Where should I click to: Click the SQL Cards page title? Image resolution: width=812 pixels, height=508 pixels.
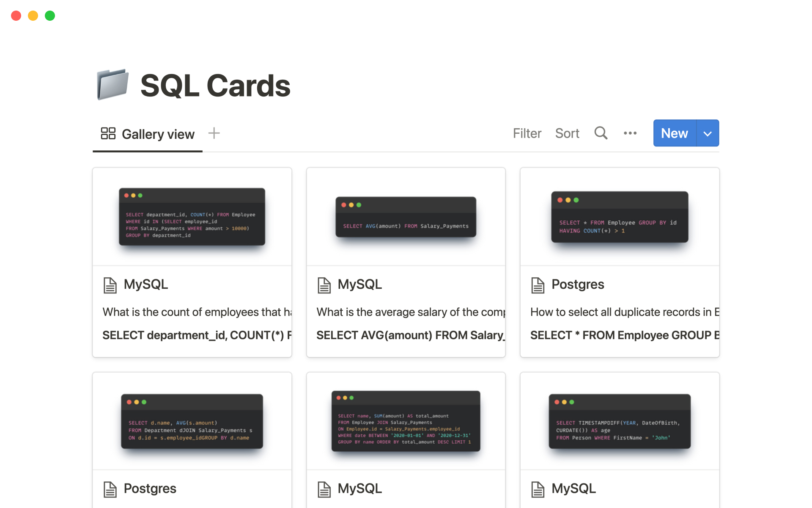(215, 86)
